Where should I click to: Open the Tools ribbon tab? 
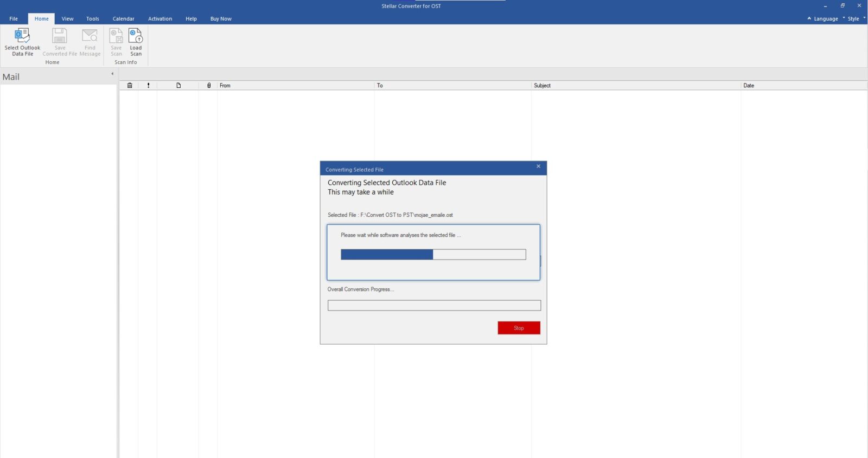pos(93,18)
